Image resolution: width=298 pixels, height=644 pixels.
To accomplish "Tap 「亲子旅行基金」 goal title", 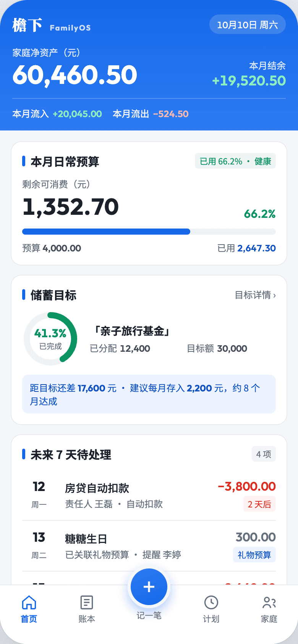I will 131,331.
